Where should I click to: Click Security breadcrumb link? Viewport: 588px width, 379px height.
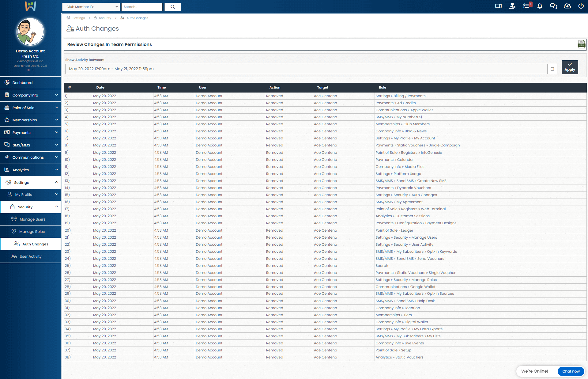pyautogui.click(x=105, y=18)
